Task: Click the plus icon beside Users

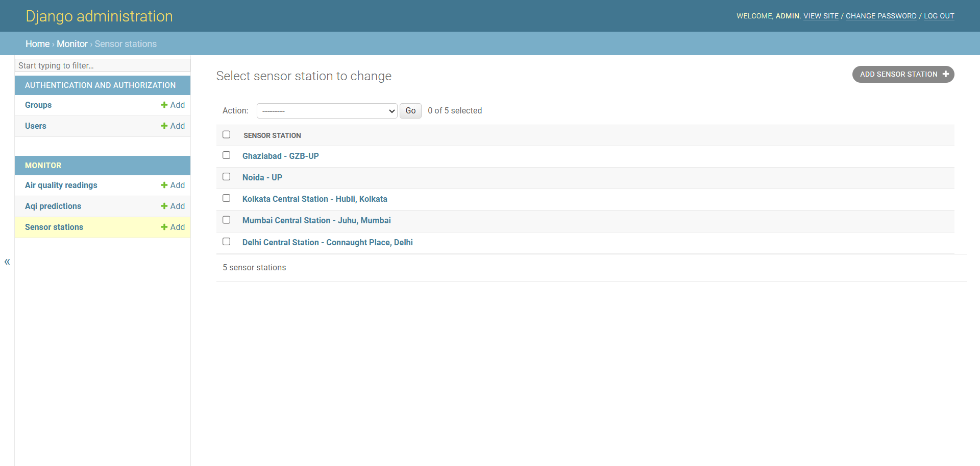Action: (164, 126)
